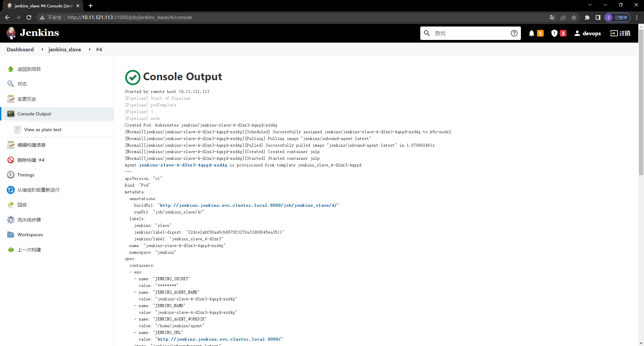
Task: Click #4 breadcrumb link
Action: tap(99, 49)
